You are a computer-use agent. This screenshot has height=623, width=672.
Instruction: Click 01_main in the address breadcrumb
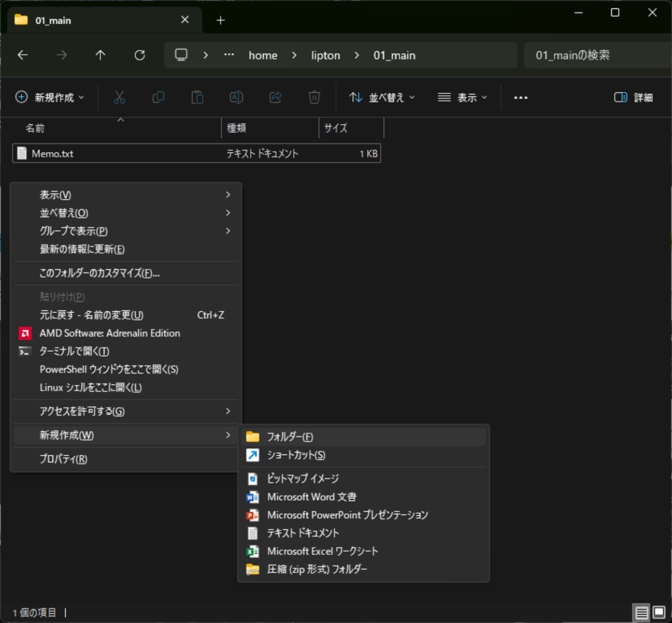point(394,55)
